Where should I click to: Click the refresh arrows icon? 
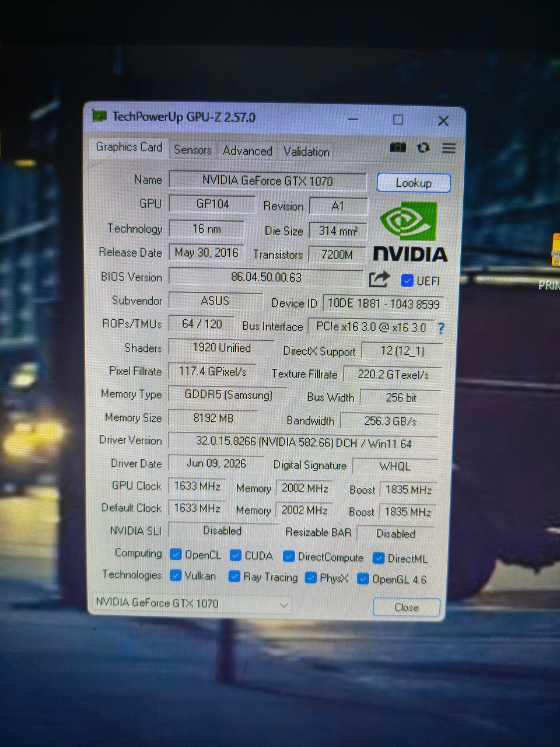(423, 148)
